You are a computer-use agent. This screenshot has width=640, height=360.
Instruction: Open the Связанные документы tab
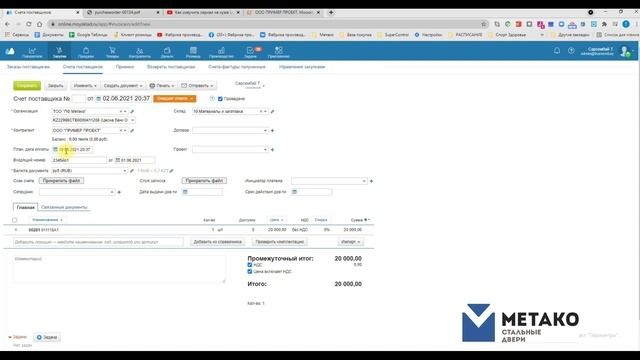coord(64,207)
